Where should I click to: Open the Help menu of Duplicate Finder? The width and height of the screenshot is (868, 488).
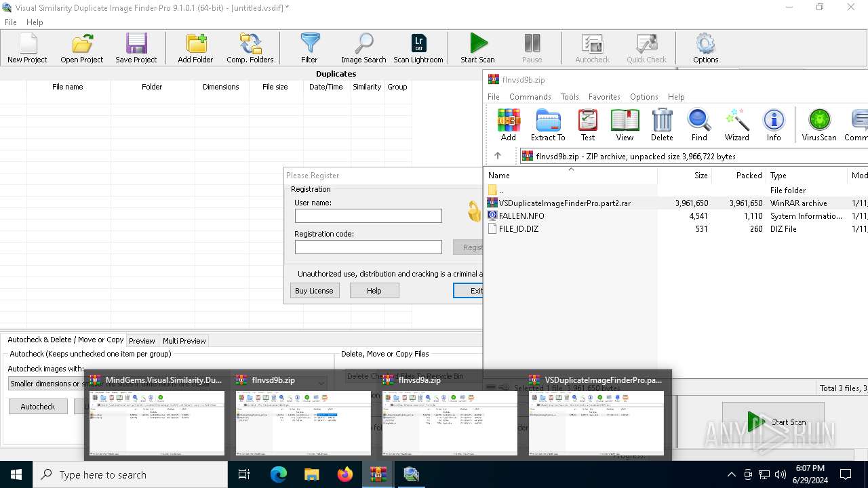(x=35, y=22)
